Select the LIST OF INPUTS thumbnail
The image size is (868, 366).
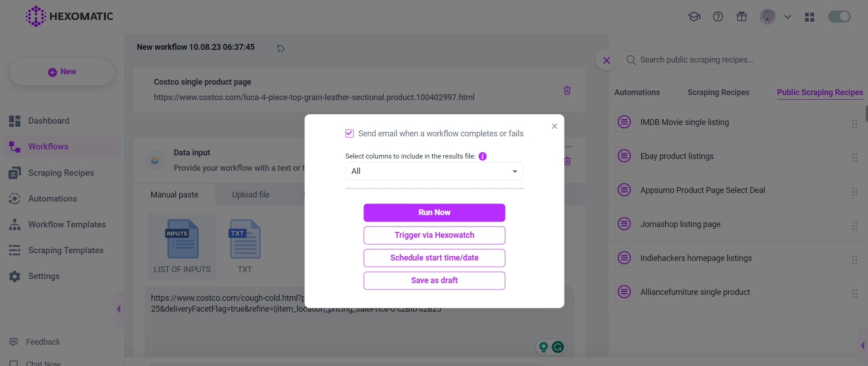182,247
